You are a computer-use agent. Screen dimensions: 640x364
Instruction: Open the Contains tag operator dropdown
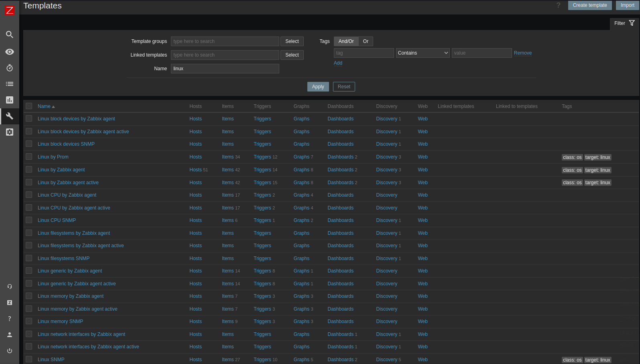pos(423,53)
